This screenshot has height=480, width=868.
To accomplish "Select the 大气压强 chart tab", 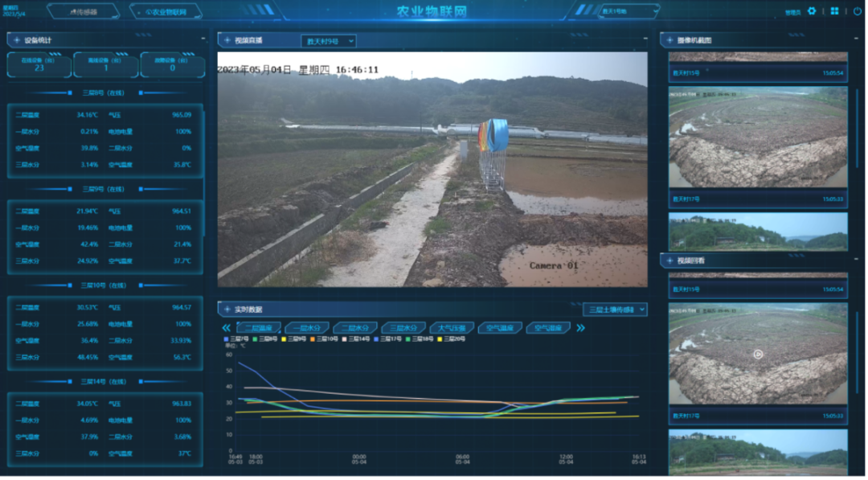I will (x=452, y=328).
